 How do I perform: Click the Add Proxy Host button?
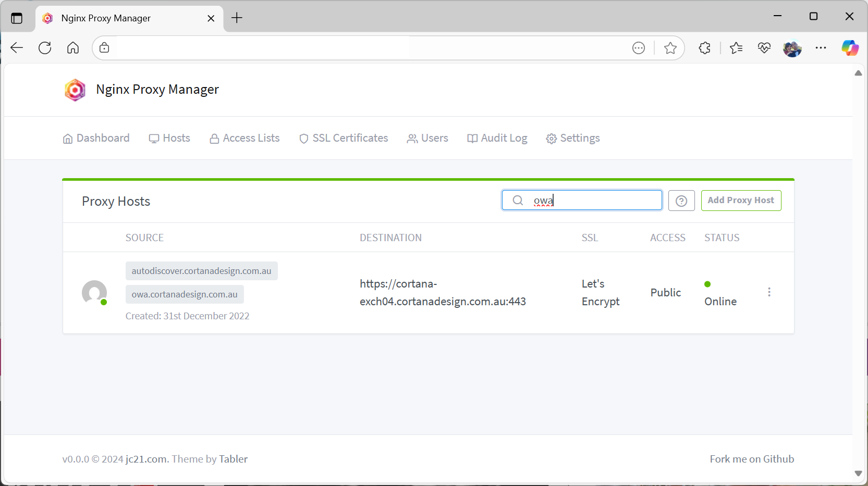pyautogui.click(x=741, y=201)
